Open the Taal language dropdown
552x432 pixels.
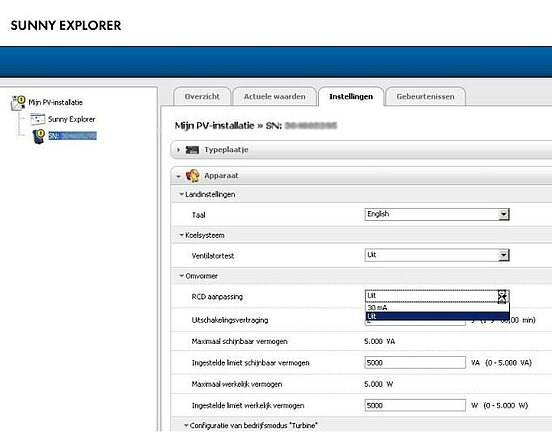[x=437, y=214]
